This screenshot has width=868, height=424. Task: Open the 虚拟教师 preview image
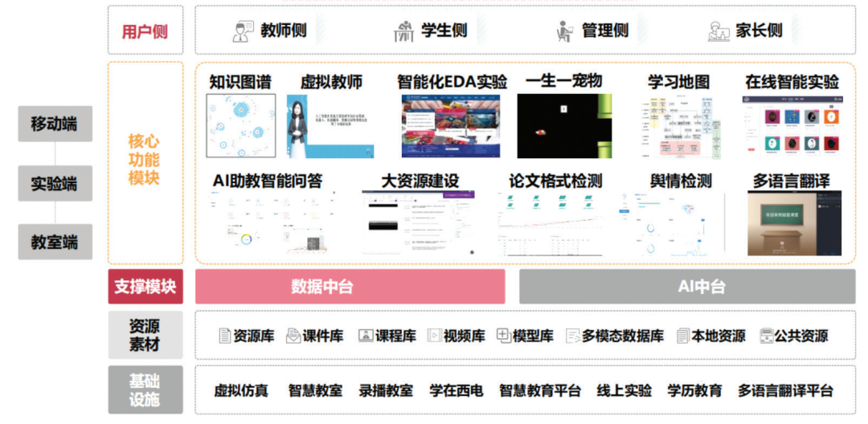click(330, 126)
